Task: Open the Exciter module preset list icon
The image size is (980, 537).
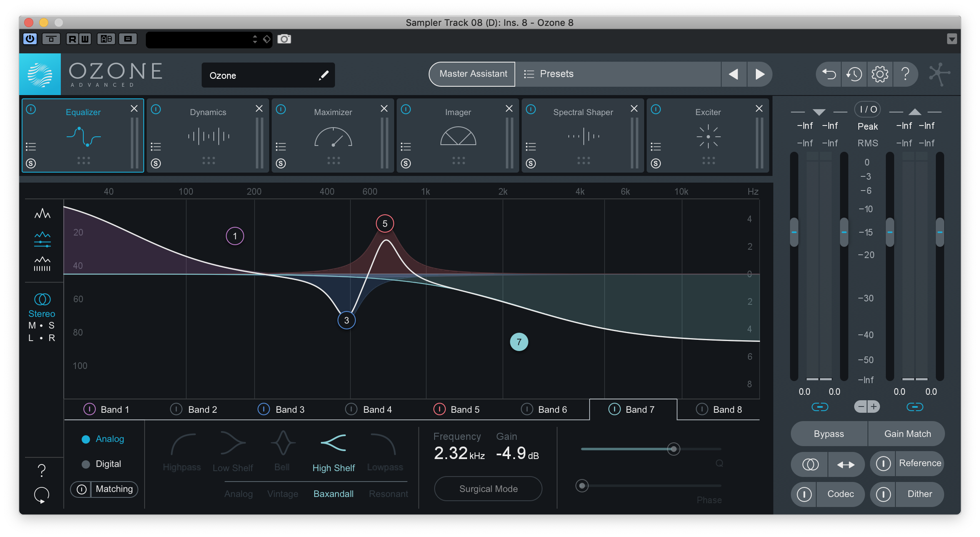Action: point(656,147)
